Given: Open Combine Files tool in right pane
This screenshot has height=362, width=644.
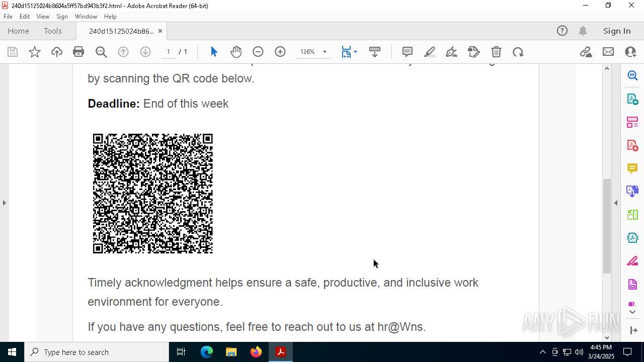Looking at the screenshot, I should coord(632,191).
